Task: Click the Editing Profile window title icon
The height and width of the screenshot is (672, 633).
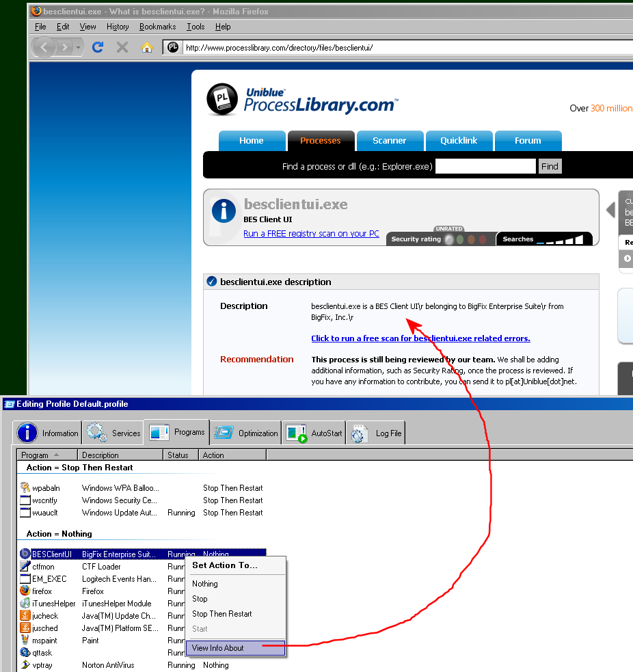Action: pyautogui.click(x=10, y=404)
